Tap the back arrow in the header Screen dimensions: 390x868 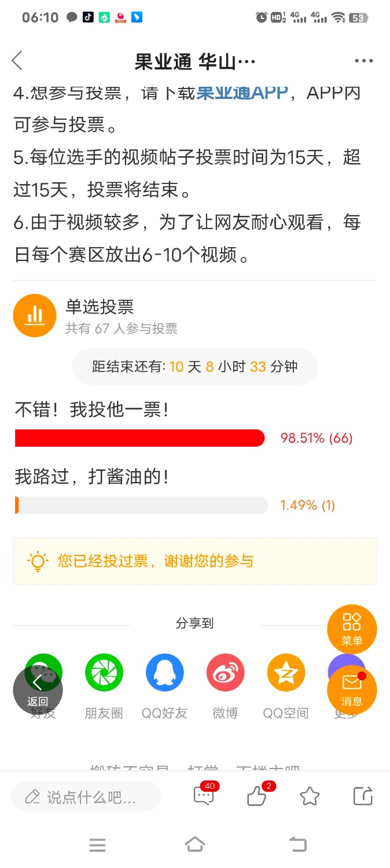click(x=17, y=61)
